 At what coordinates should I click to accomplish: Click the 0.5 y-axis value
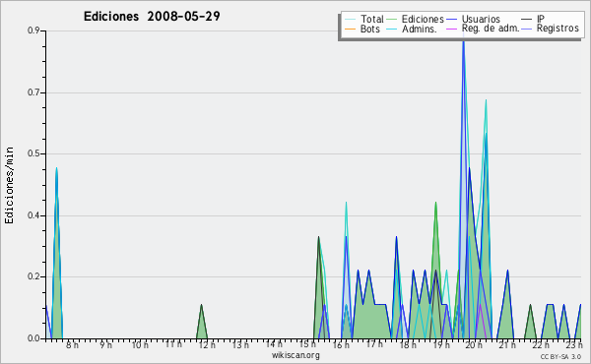pos(33,153)
